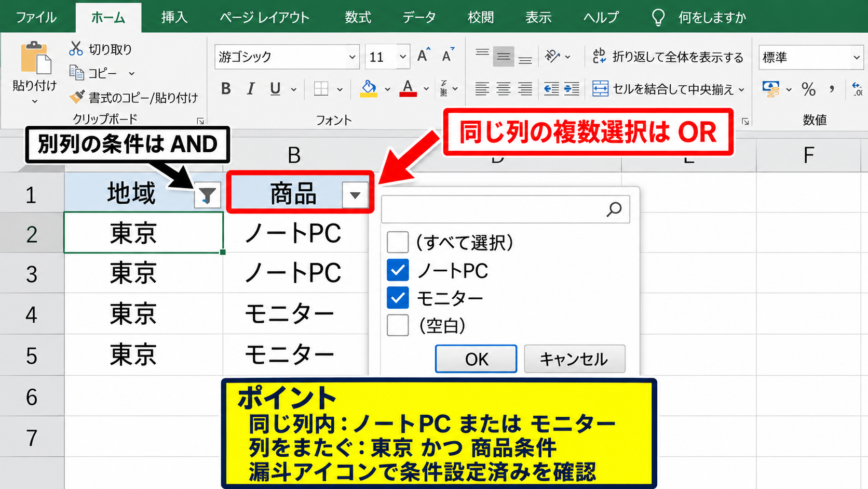The height and width of the screenshot is (489, 868).
Task: Expand the Copy (コピー) options arrow
Action: tap(131, 73)
